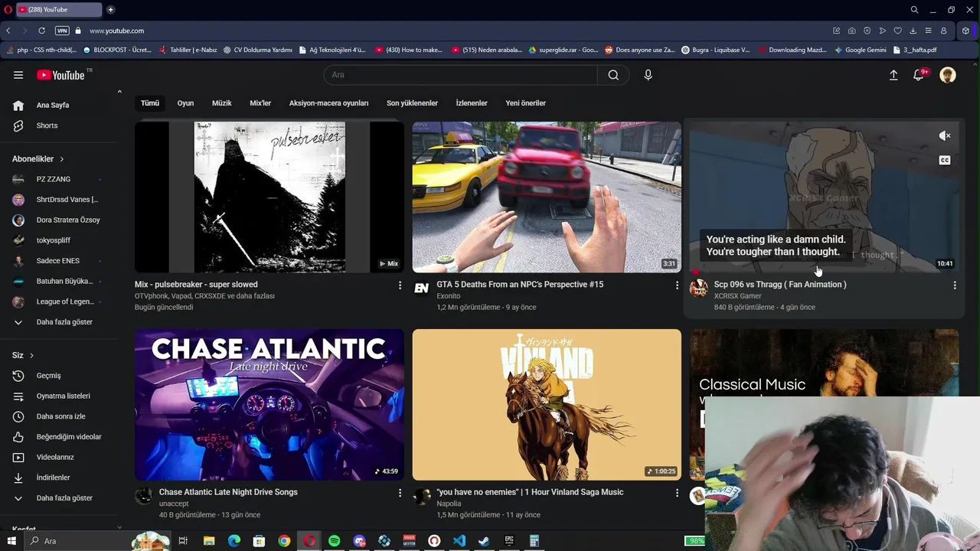
Task: Select the İzlenenler filter chip
Action: 472,103
